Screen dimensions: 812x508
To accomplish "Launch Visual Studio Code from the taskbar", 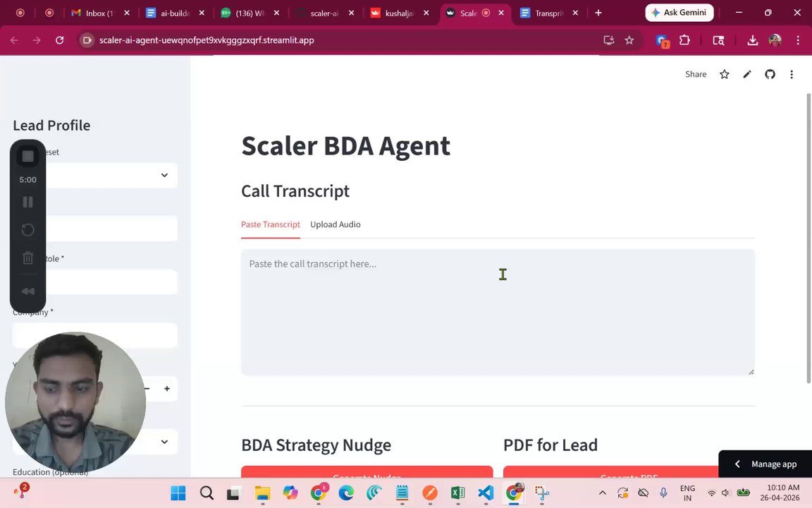I will tap(486, 492).
